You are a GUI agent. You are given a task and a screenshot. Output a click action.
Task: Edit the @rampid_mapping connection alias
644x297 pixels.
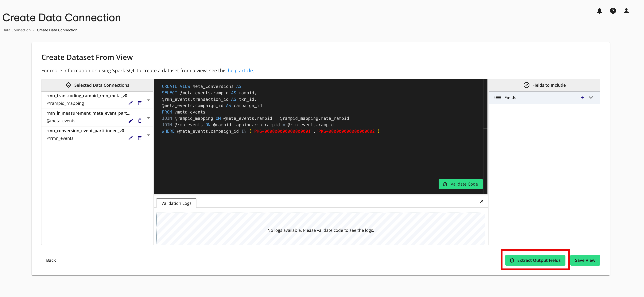tap(131, 103)
